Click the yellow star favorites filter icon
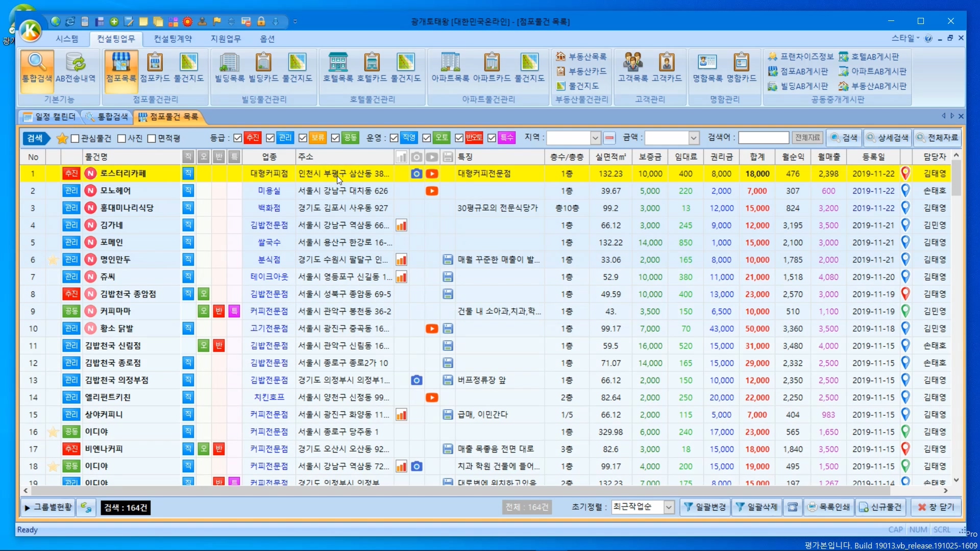The image size is (980, 551). click(62, 138)
